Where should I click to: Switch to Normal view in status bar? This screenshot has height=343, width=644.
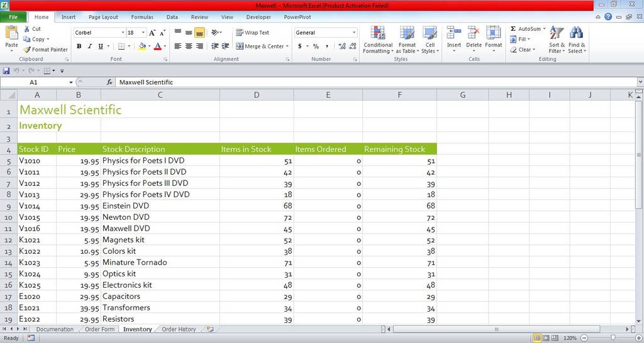pos(537,338)
